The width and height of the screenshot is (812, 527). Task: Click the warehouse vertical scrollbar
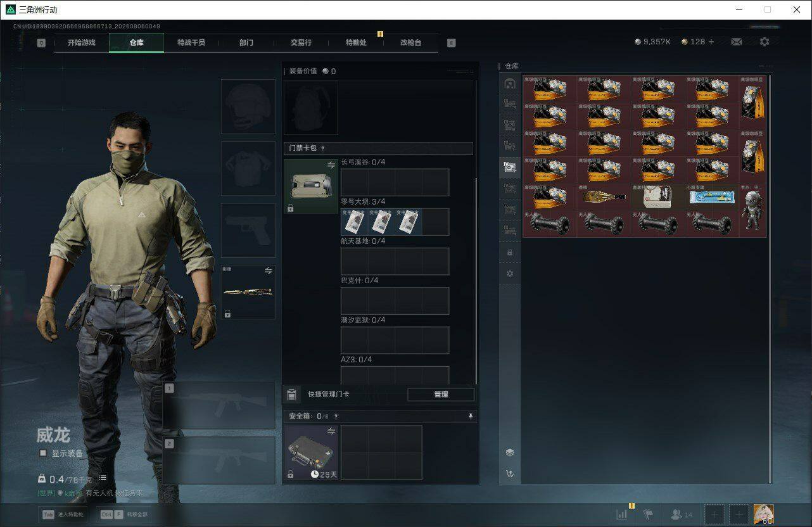coord(770,279)
